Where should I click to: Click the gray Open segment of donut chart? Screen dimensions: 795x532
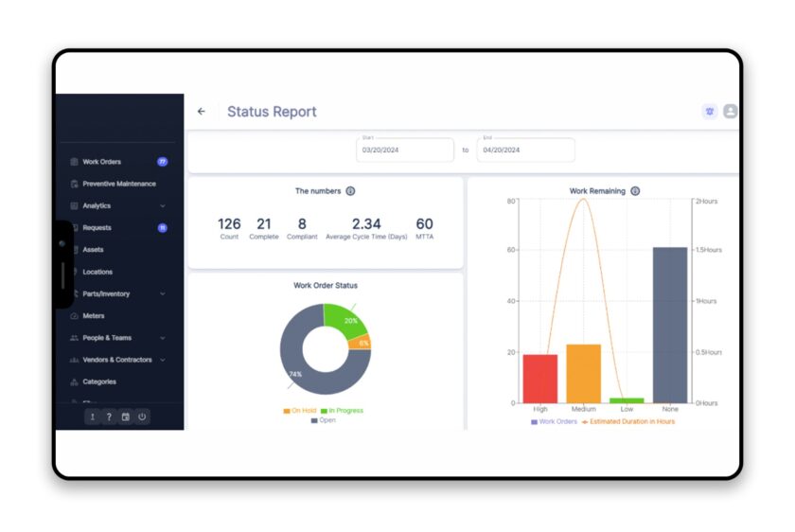point(301,379)
